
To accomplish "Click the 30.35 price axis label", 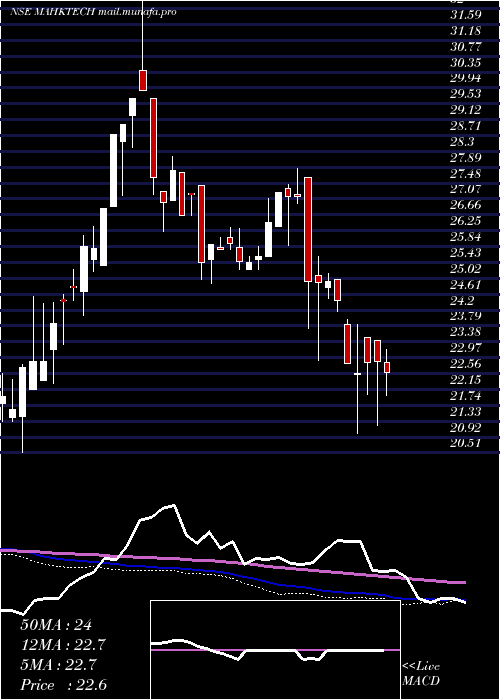I will tap(466, 62).
